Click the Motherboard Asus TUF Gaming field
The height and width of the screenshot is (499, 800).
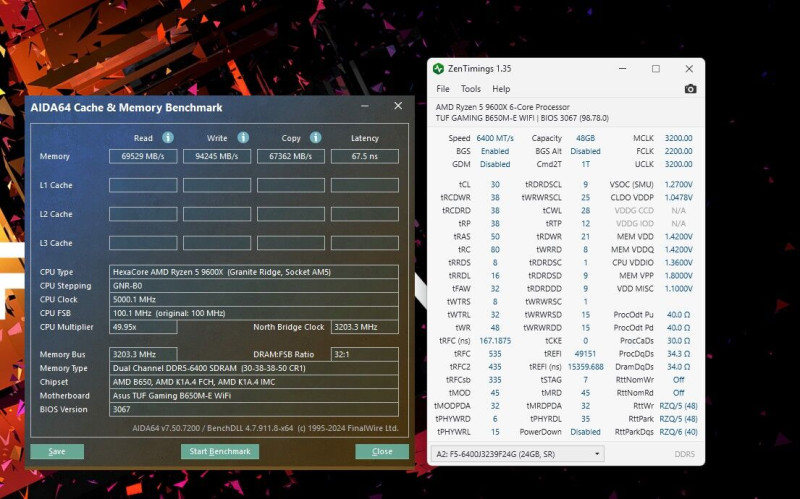click(x=254, y=395)
